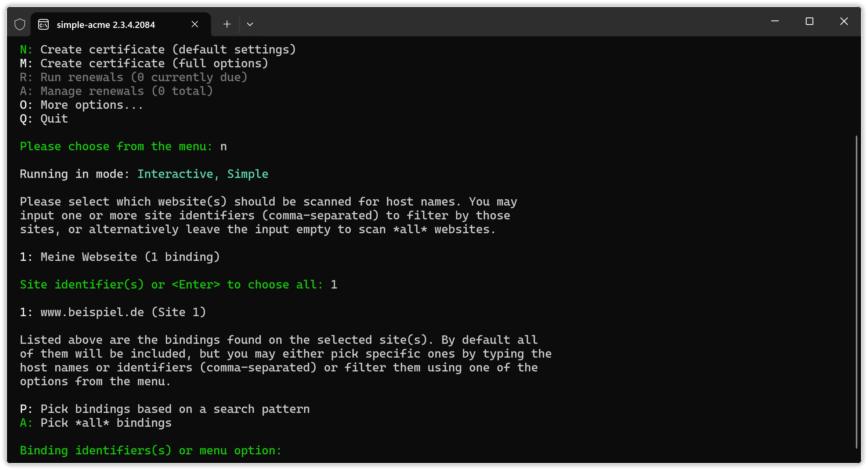Screen dimensions: 868x470
Task: Expand the new tab profile dropdown chevron
Action: click(250, 24)
